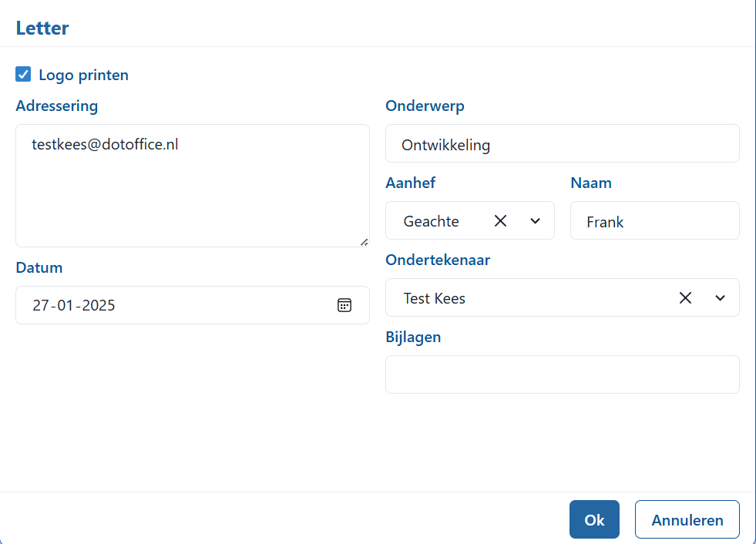
Task: Click the date text 27-01-2025
Action: coord(74,305)
